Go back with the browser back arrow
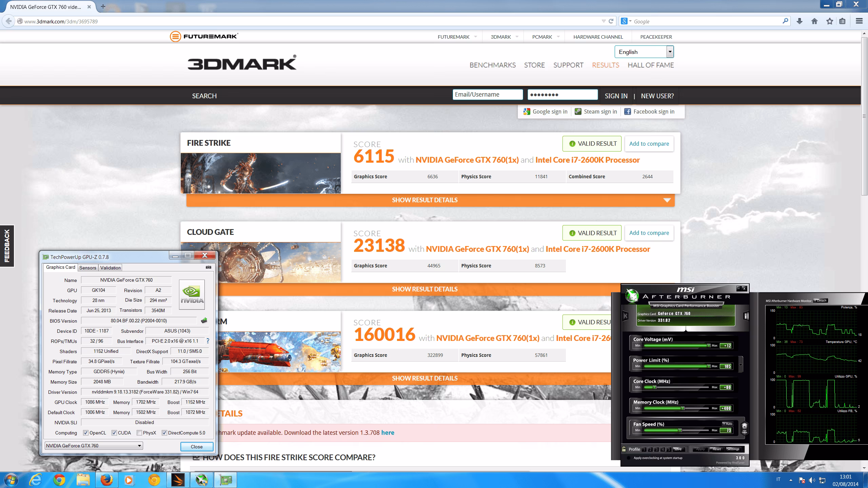The height and width of the screenshot is (488, 868). click(8, 21)
